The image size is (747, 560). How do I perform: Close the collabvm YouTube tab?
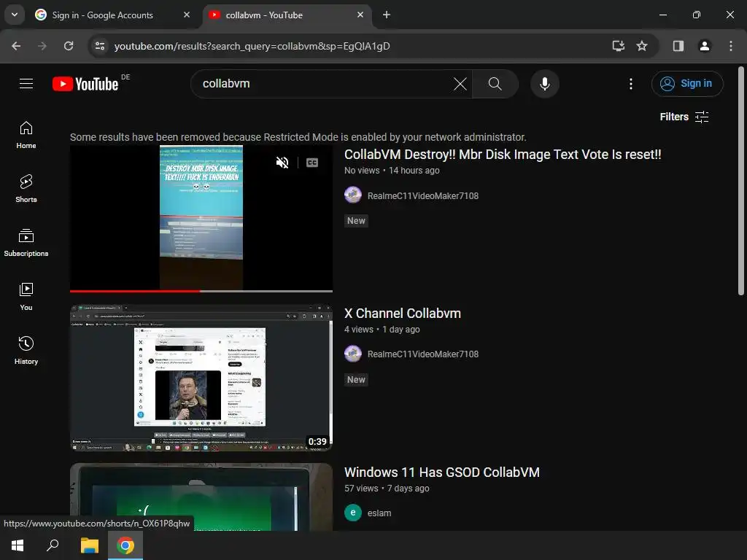(360, 15)
